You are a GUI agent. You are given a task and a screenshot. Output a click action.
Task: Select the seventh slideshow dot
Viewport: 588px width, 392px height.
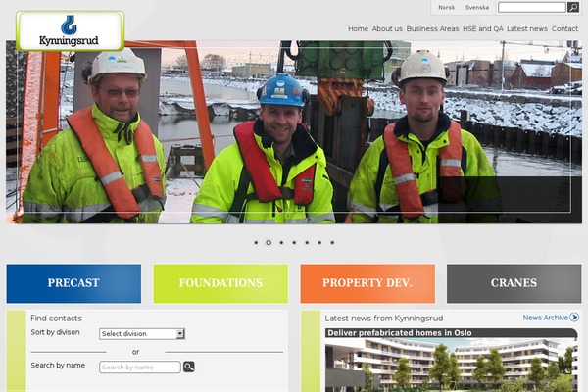(332, 243)
